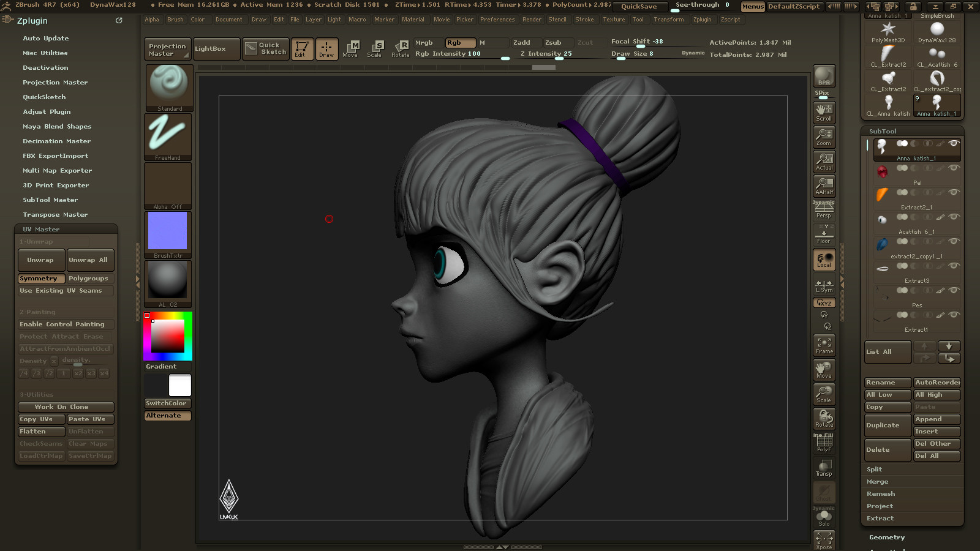Expand the Decimation Master plugin section
This screenshot has width=980, height=551.
[x=56, y=141]
